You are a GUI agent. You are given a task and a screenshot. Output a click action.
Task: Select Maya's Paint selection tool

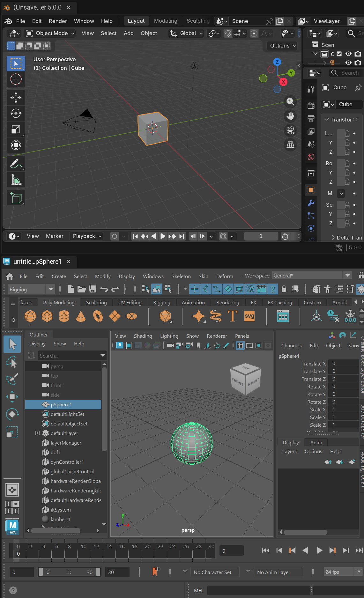coord(12,379)
